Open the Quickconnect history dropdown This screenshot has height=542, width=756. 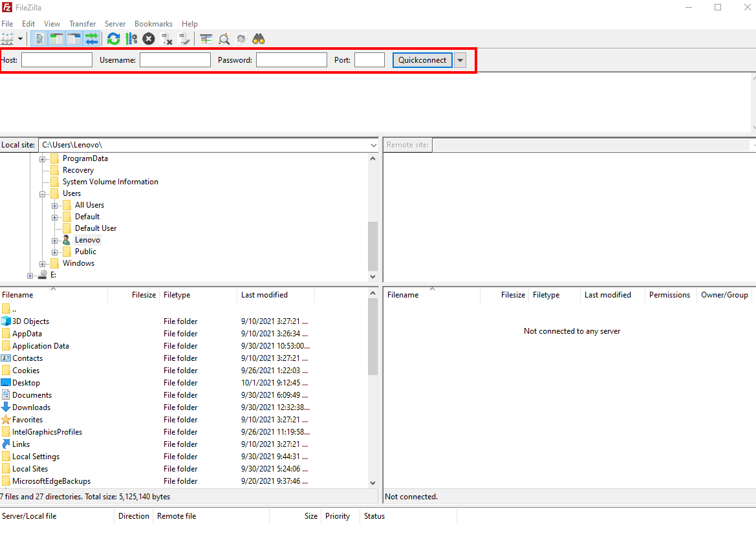tap(460, 60)
